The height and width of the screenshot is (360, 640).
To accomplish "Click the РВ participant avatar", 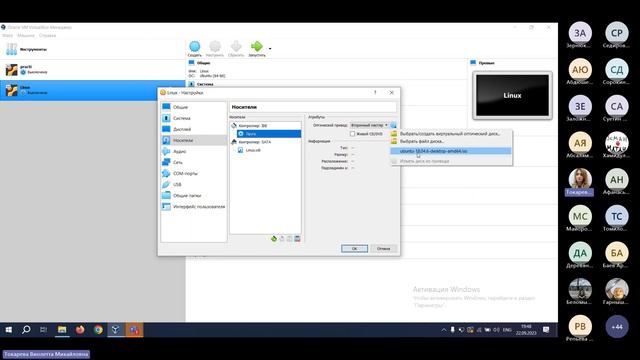I will click(580, 327).
